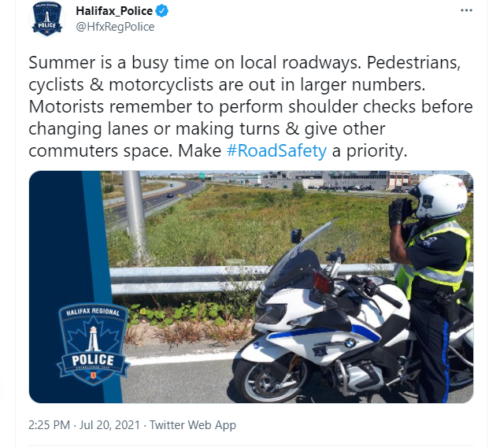The image size is (489, 448).
Task: Open the tweet photo of motorcycle officer
Action: point(251,287)
